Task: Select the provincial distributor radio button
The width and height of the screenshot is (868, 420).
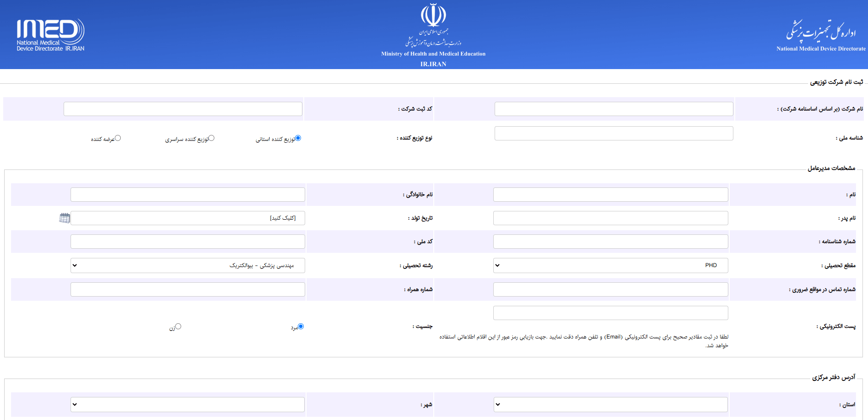Action: [x=298, y=138]
